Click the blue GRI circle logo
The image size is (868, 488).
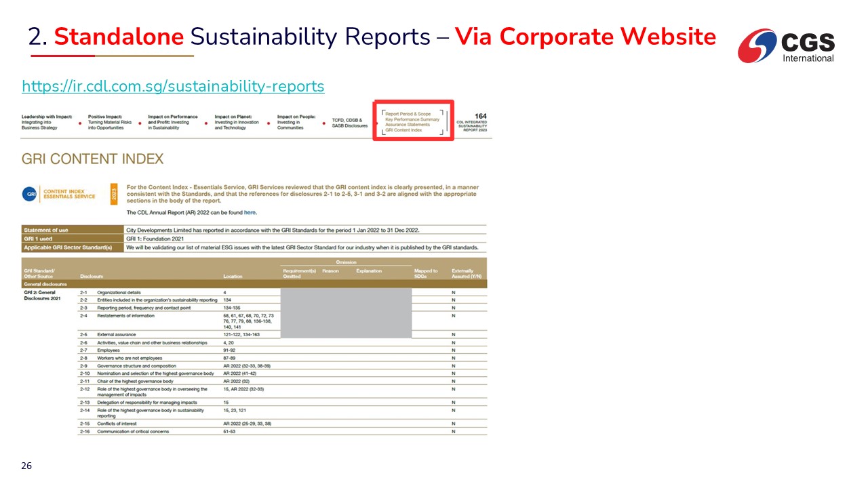tap(31, 195)
